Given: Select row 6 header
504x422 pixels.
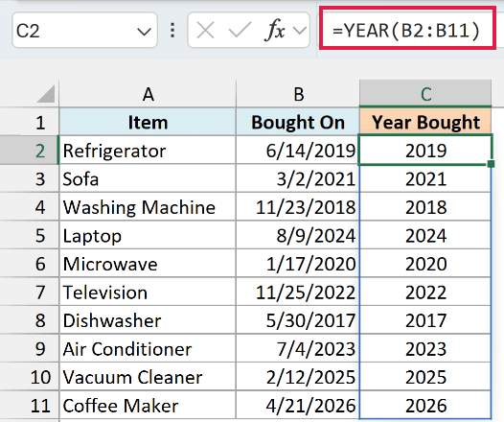Looking at the screenshot, I should tap(30, 264).
